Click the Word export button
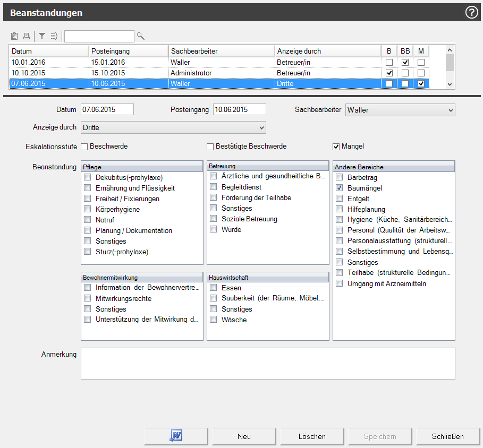The image size is (483, 448). (175, 436)
